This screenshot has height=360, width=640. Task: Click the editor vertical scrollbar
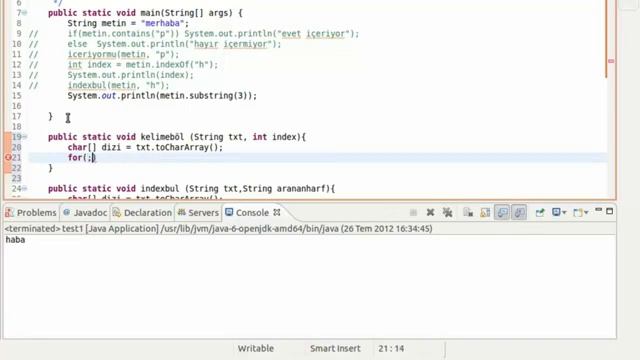point(607,39)
